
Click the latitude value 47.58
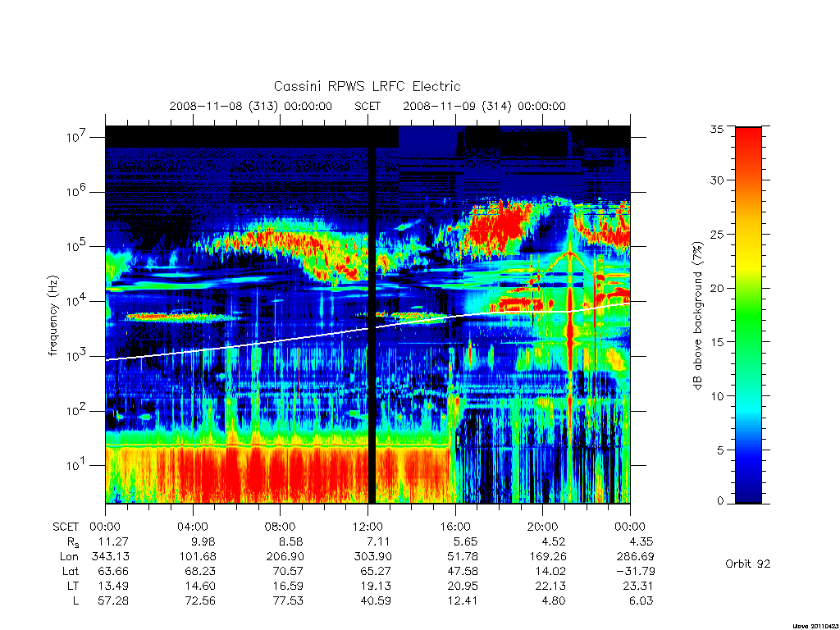click(x=463, y=571)
